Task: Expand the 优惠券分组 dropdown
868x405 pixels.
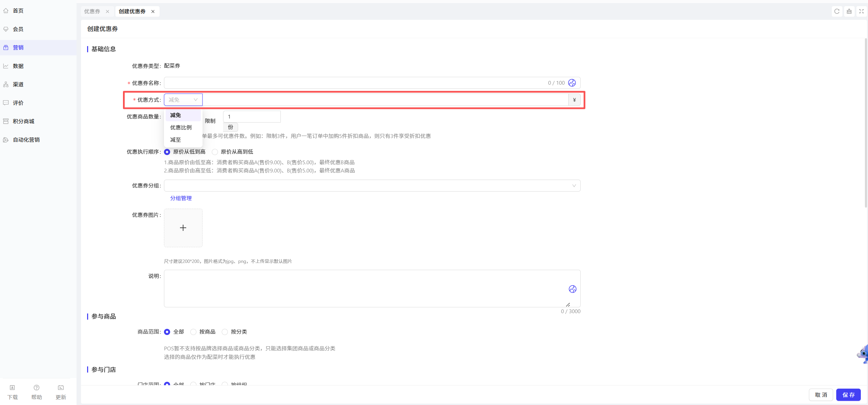Action: point(372,185)
